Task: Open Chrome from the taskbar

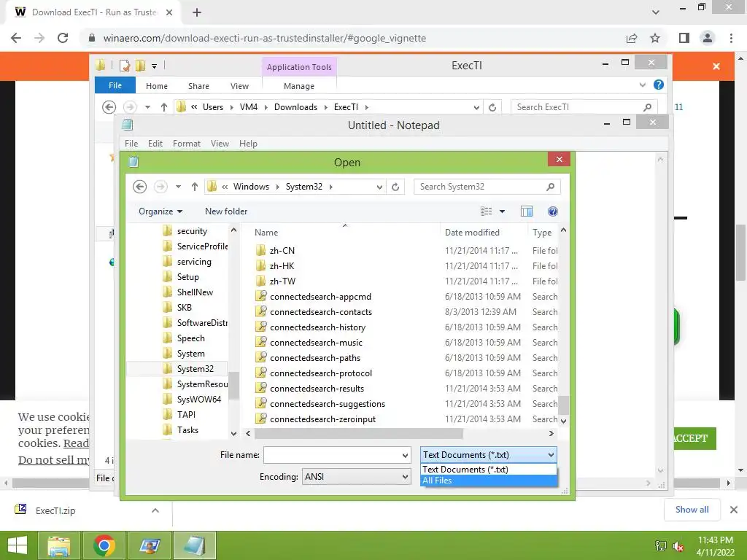Action: (104, 545)
